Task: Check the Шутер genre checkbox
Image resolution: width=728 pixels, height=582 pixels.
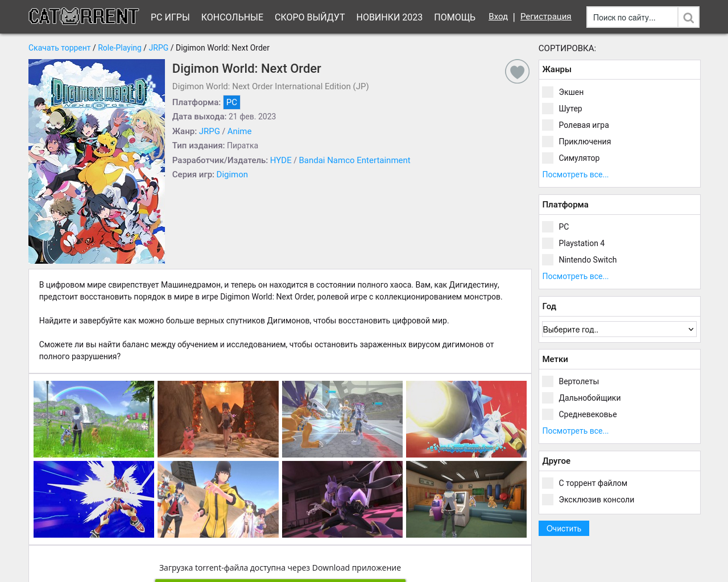Action: [x=548, y=109]
